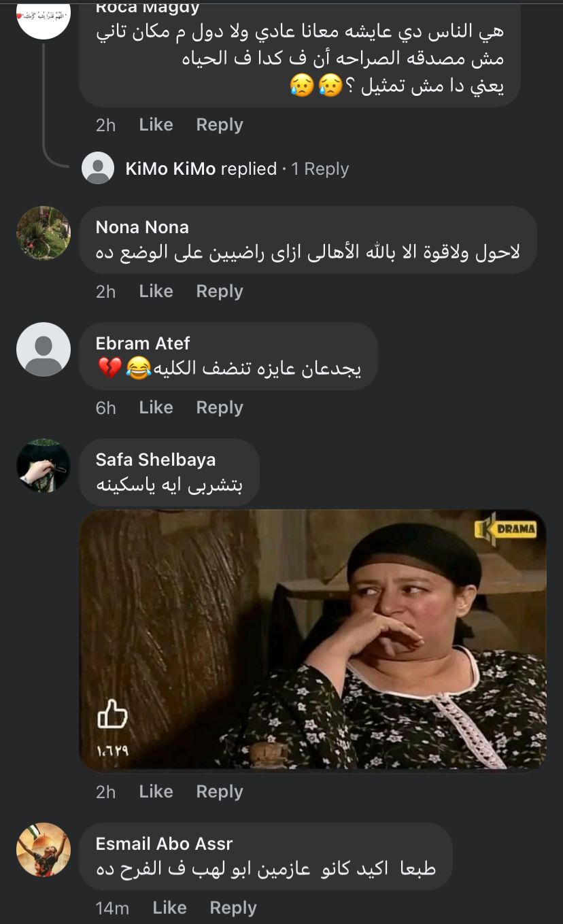
Task: Expand KiMo KiMo's 1 Reply thread
Action: 320,169
